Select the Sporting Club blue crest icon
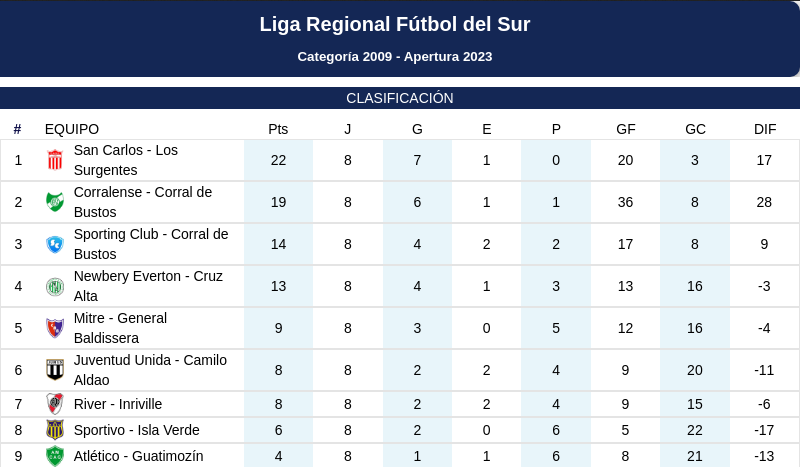Image resolution: width=800 pixels, height=467 pixels. (55, 244)
